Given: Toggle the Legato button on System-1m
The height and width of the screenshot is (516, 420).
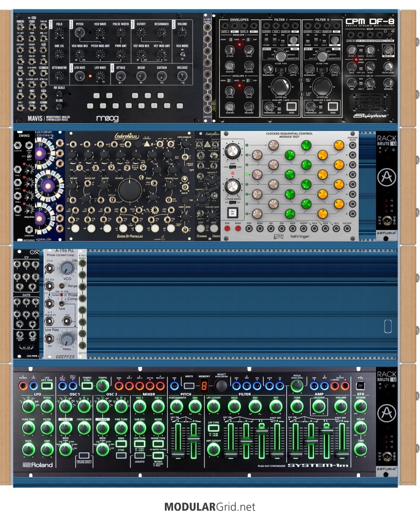Looking at the screenshot, I should 140,455.
